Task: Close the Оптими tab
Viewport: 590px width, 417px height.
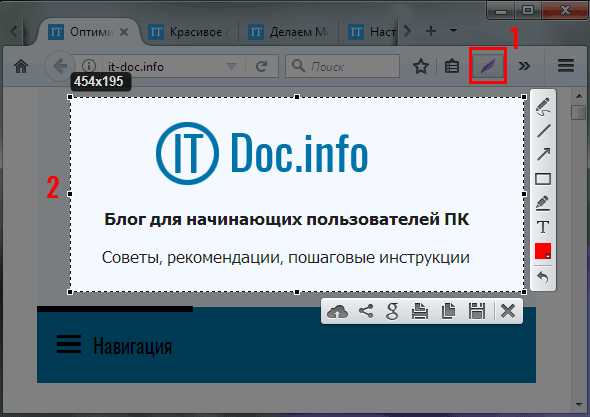Action: [x=124, y=32]
